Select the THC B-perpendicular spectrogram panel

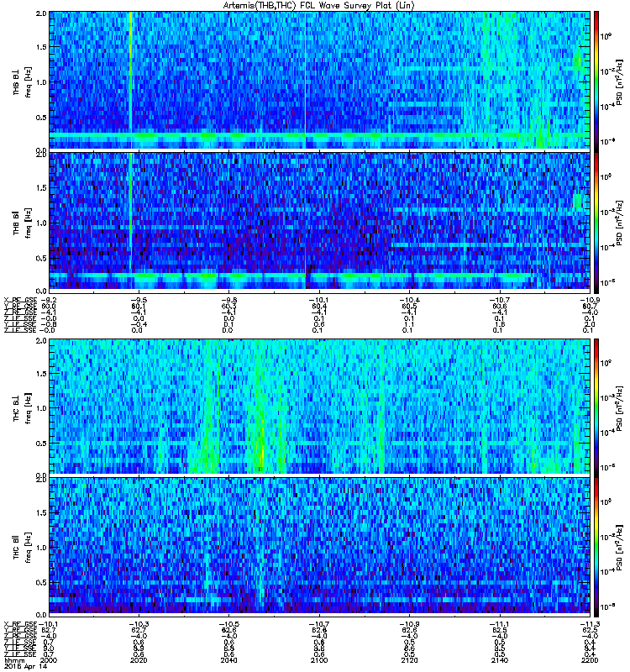pos(320,406)
